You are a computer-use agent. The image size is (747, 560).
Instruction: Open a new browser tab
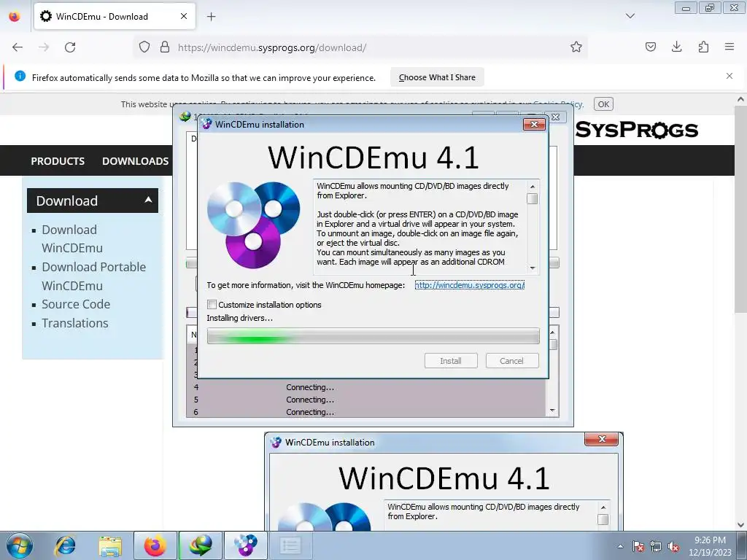211,17
